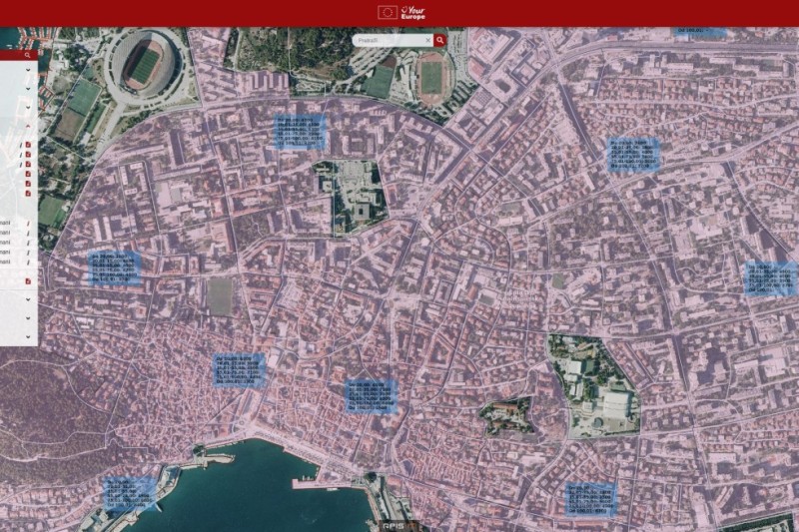Image resolution: width=799 pixels, height=532 pixels.
Task: Select the blue parcel label by the harbor's left pier
Action: coord(130,492)
